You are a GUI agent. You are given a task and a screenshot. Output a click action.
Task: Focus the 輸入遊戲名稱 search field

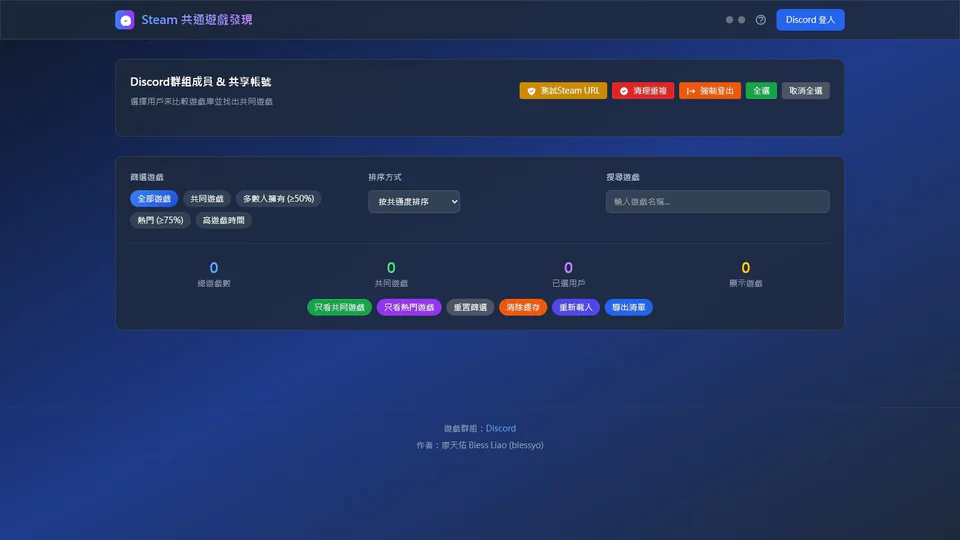(718, 201)
